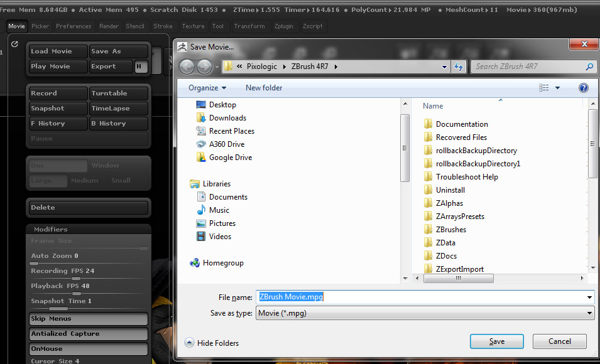Expand the view options dropdown arrow
The height and width of the screenshot is (364, 600).
tap(557, 88)
